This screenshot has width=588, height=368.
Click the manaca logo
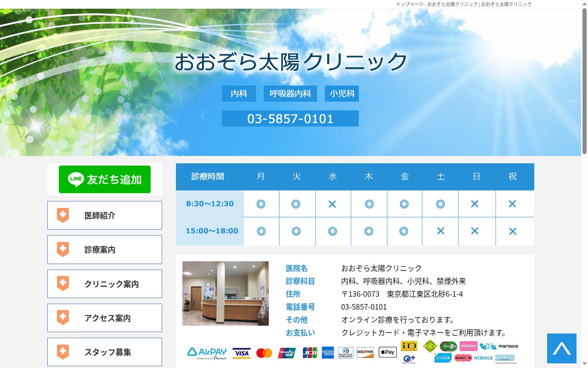(508, 346)
